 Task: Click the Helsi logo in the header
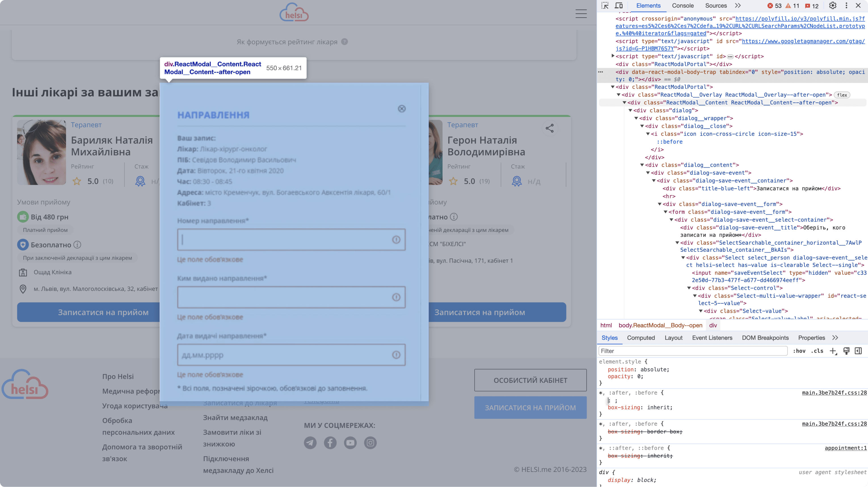click(x=294, y=12)
